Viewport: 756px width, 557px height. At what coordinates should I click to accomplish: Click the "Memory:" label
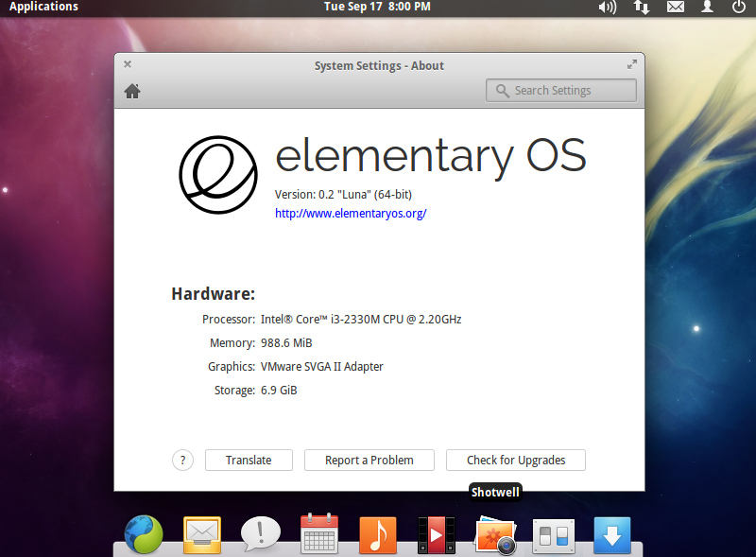[232, 343]
